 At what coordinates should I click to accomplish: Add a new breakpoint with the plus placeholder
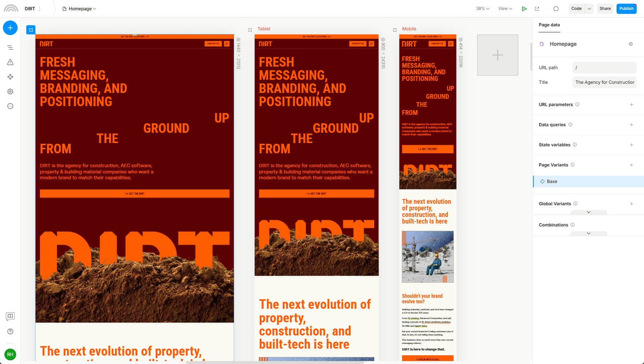497,55
